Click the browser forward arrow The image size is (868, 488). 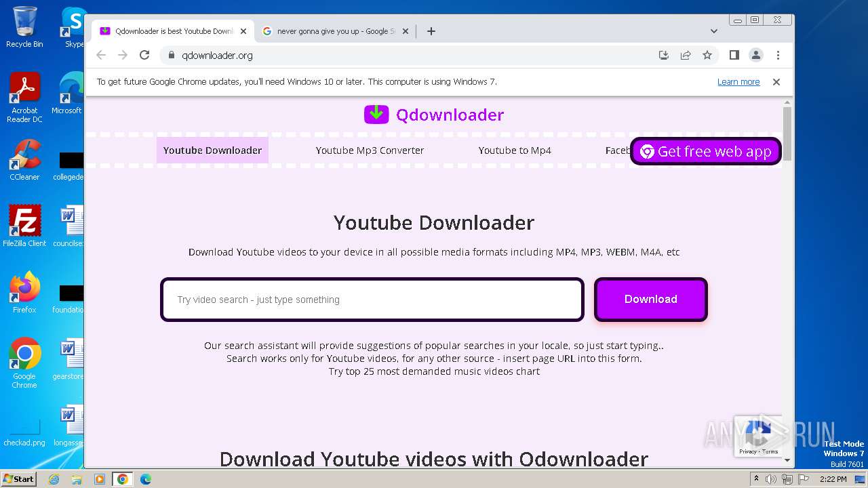(123, 55)
